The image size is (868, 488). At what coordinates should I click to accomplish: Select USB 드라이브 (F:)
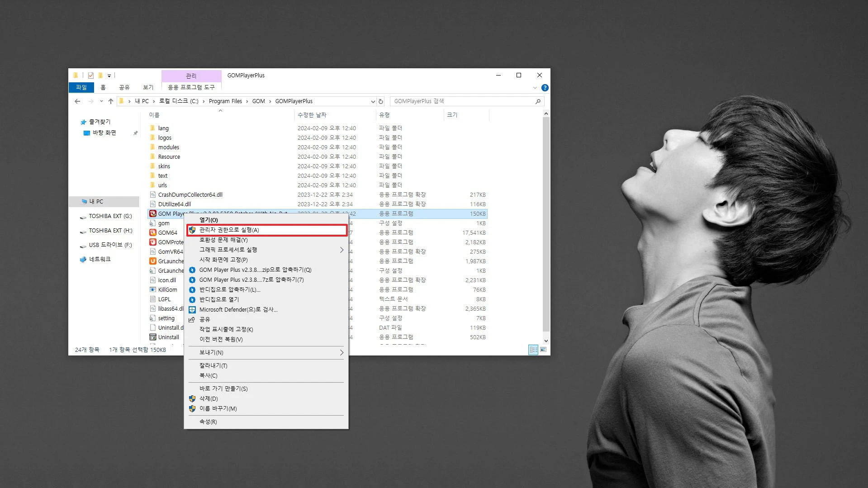(110, 245)
